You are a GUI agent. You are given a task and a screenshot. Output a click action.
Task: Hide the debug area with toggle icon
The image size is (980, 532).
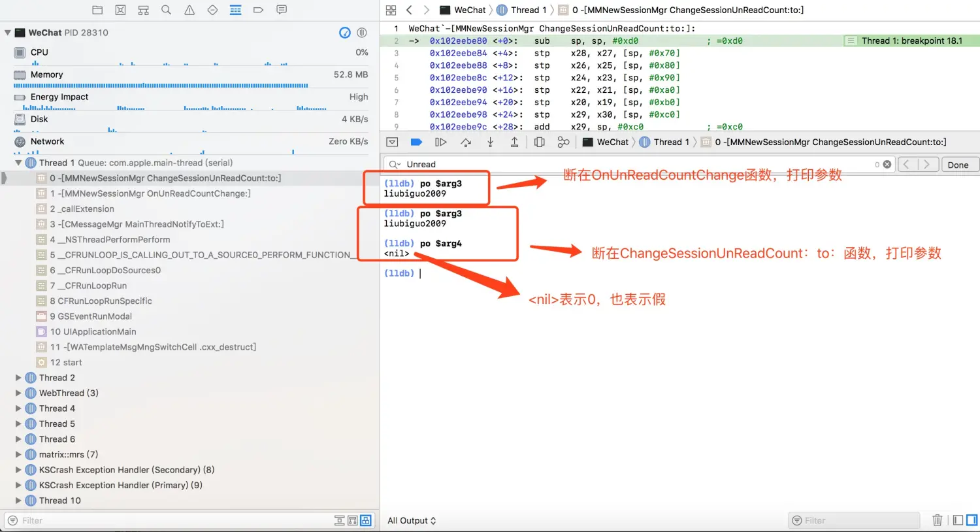point(392,142)
